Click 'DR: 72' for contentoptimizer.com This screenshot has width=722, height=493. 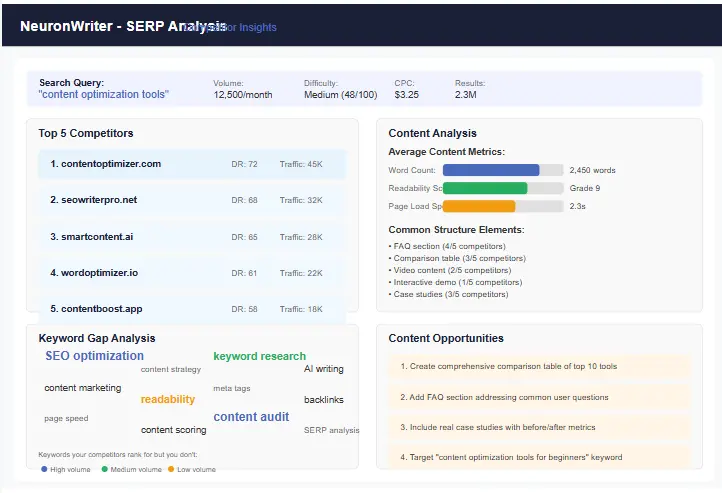click(244, 164)
